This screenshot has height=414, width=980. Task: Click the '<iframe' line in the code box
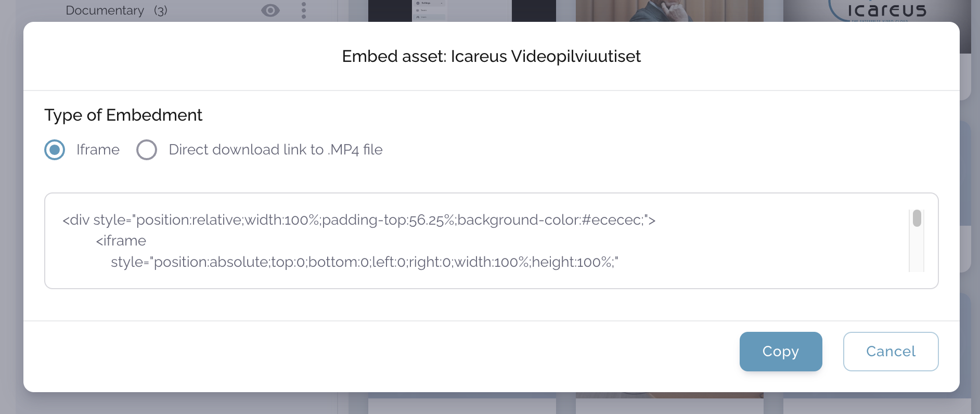pyautogui.click(x=121, y=241)
